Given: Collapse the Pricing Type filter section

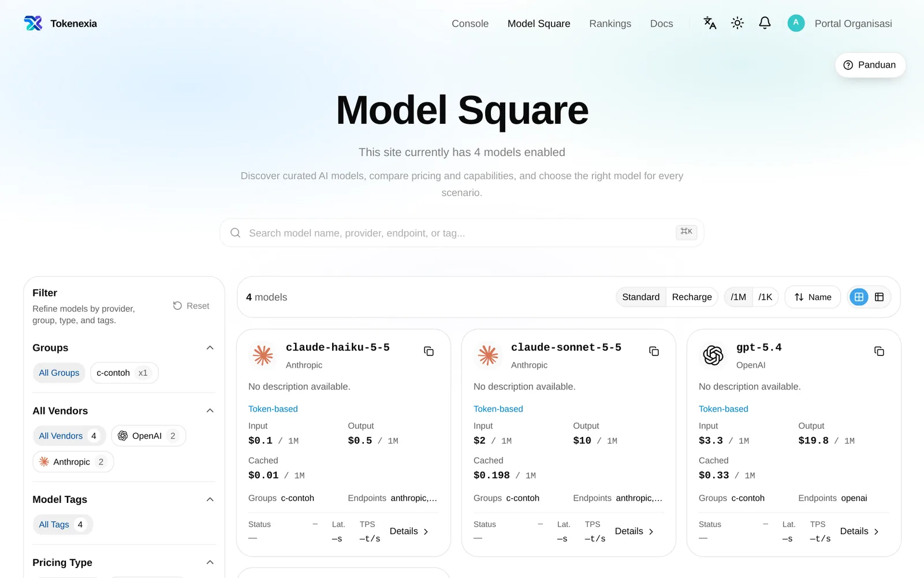Looking at the screenshot, I should (210, 562).
